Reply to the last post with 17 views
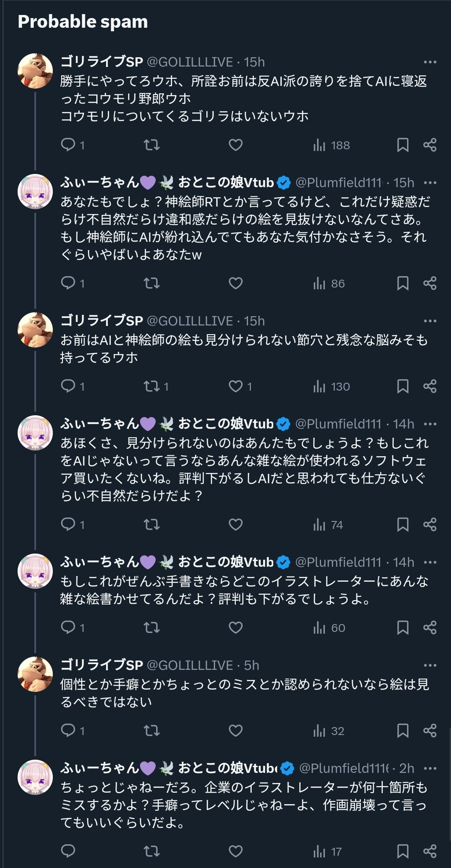The height and width of the screenshot is (868, 451). click(x=68, y=851)
